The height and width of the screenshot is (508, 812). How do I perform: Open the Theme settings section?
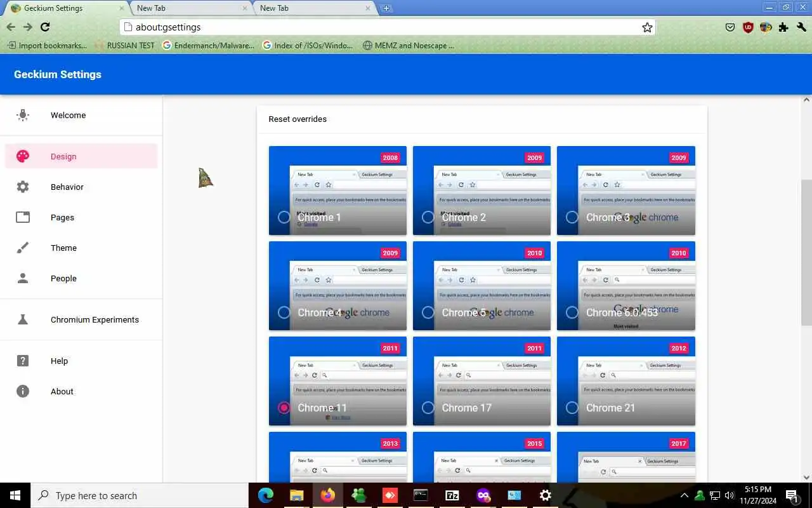point(81,248)
